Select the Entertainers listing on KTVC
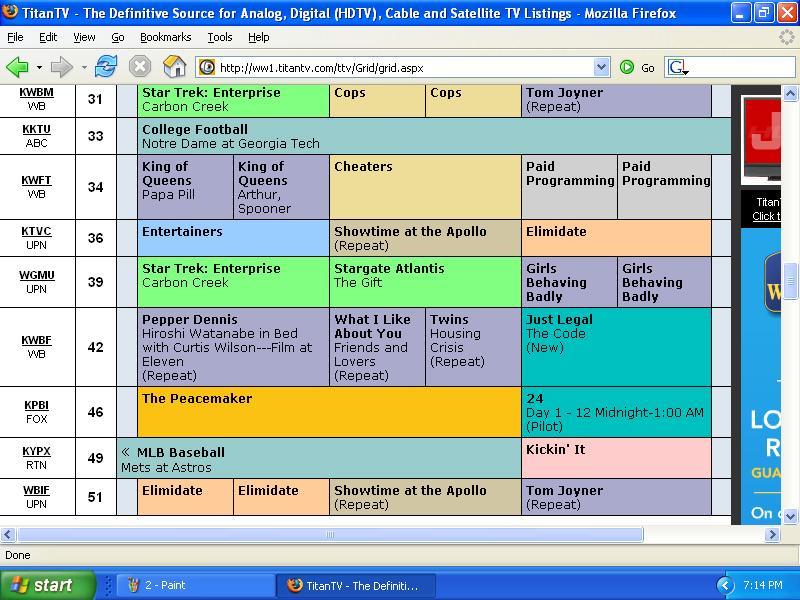The height and width of the screenshot is (600, 800). click(233, 238)
